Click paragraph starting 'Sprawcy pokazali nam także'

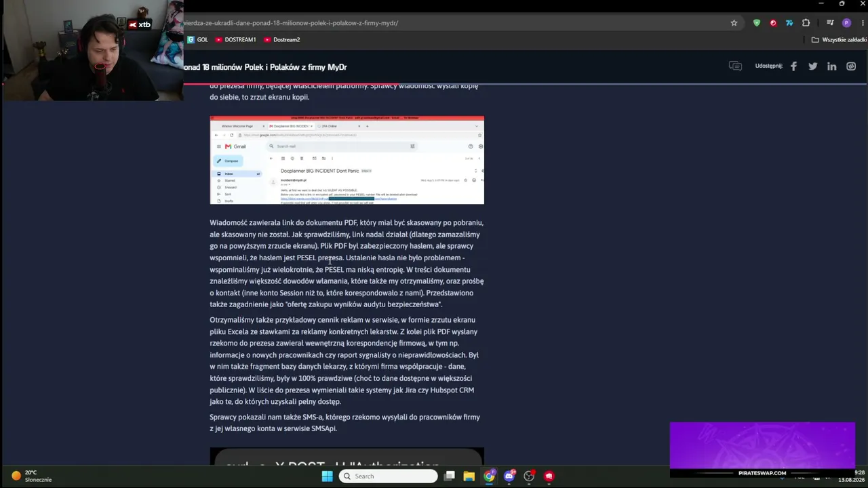click(x=344, y=423)
